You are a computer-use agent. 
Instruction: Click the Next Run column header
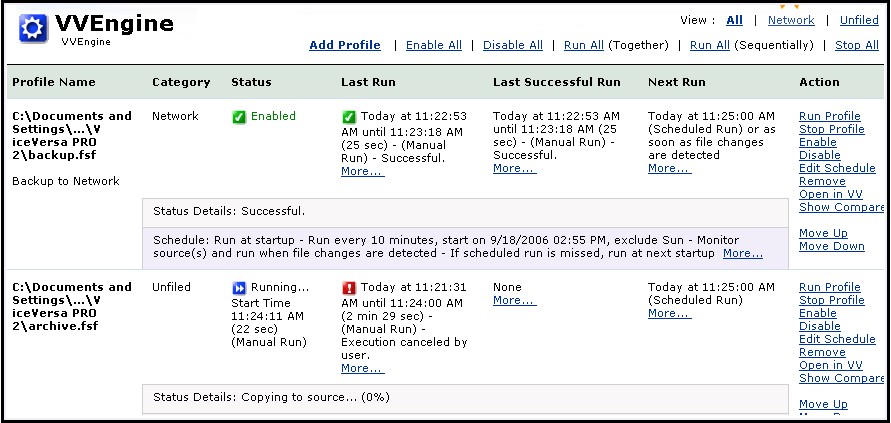[677, 82]
